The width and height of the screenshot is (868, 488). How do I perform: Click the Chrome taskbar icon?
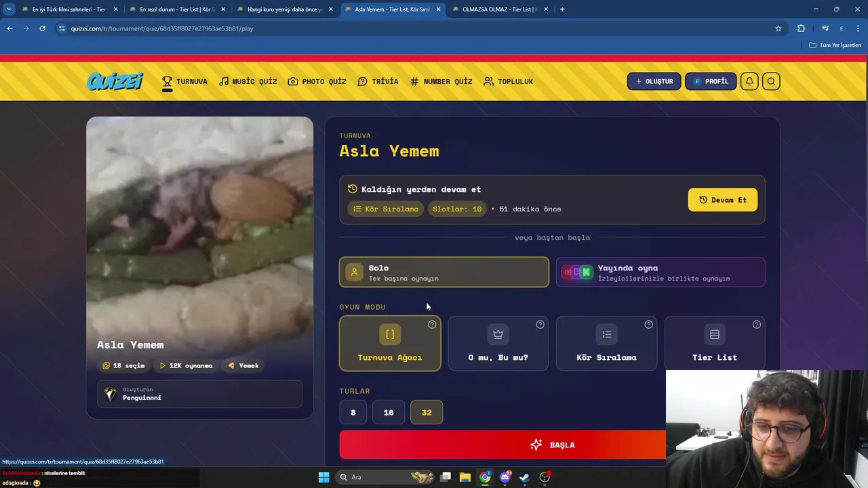point(485,477)
